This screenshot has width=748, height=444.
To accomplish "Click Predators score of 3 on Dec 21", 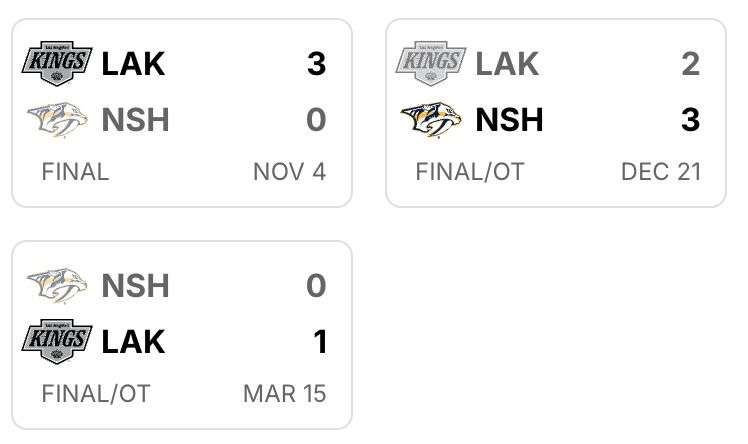I will tap(690, 120).
